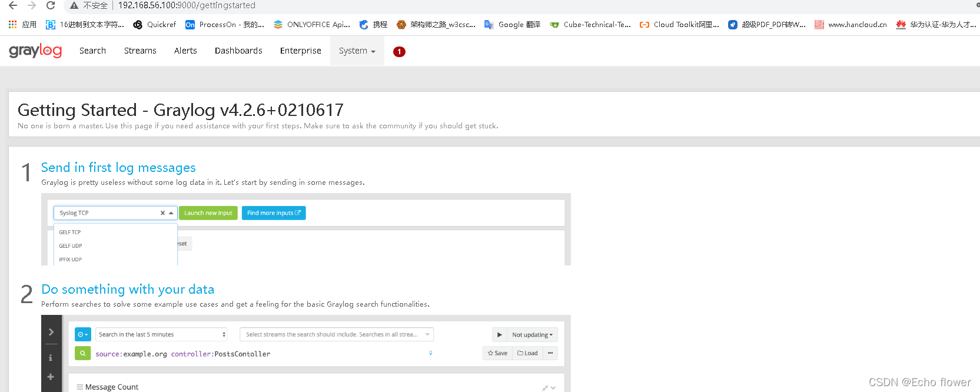
Task: Click the not-secure warning icon
Action: point(74,5)
